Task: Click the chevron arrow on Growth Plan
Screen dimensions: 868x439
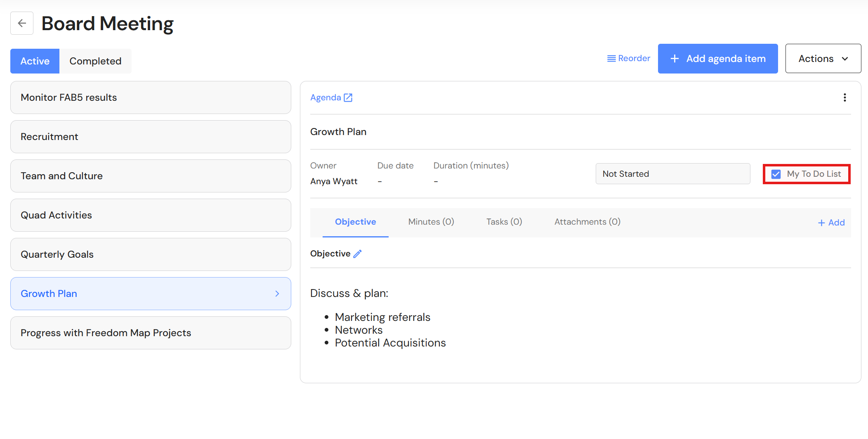Action: click(x=277, y=294)
